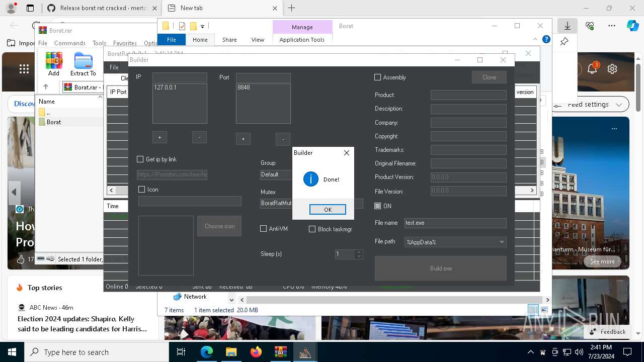Select 8848 in the Port list
Image resolution: width=644 pixels, height=362 pixels.
244,87
